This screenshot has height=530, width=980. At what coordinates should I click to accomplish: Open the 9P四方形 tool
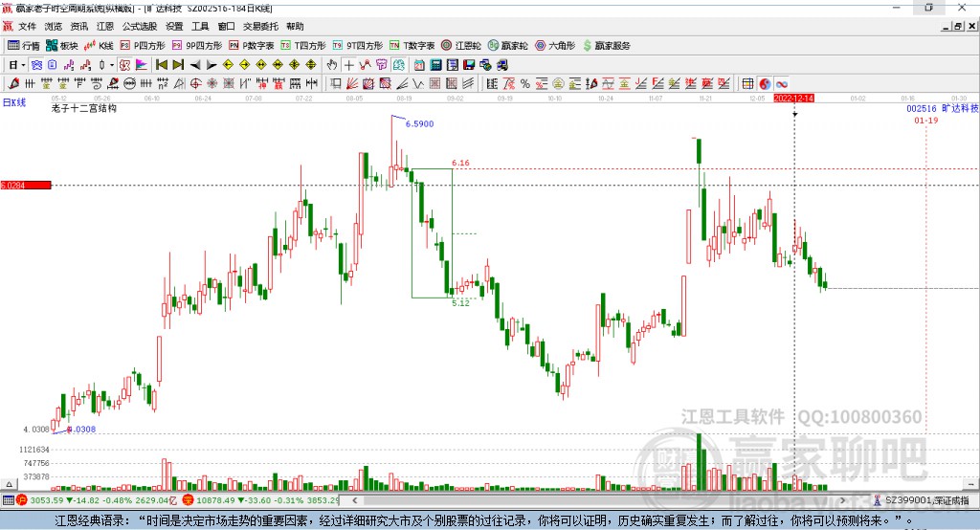(x=197, y=46)
